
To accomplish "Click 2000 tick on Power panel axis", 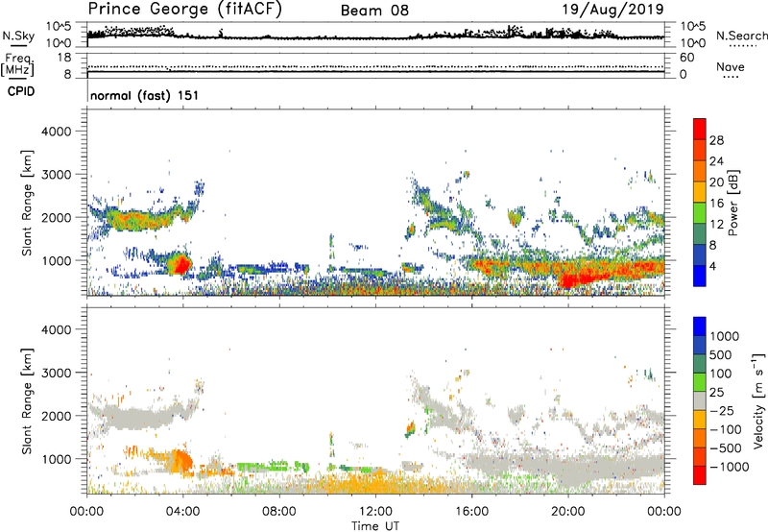I will pyautogui.click(x=57, y=217).
